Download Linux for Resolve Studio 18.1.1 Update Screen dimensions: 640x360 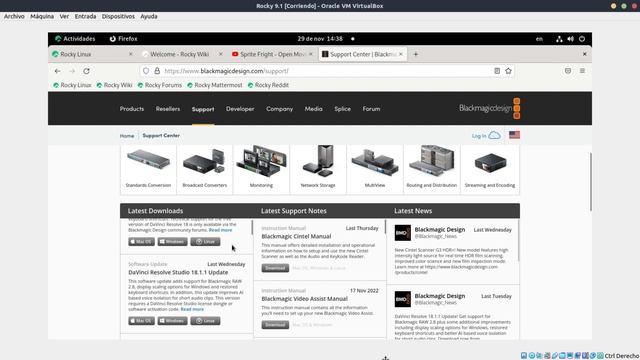205,321
